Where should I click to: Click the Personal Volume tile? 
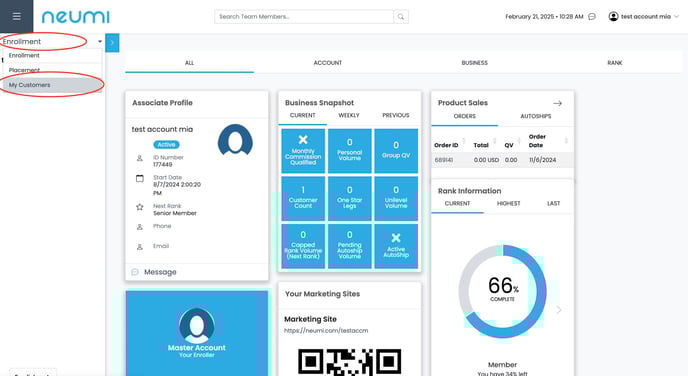[x=350, y=151]
